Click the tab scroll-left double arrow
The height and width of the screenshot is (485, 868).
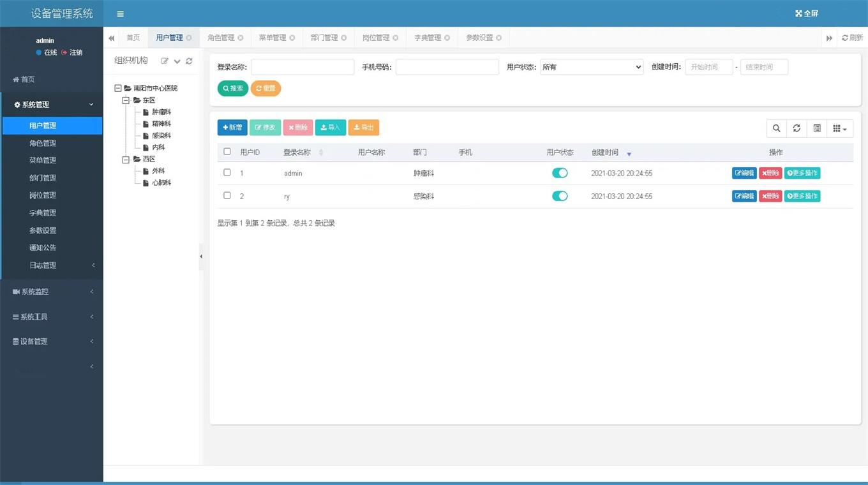(x=112, y=38)
